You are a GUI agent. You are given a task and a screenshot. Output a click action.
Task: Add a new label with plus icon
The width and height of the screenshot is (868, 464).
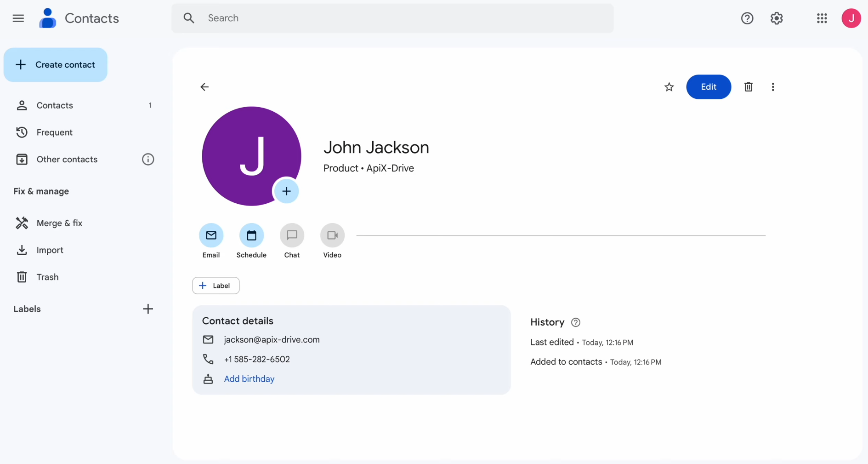click(x=148, y=309)
